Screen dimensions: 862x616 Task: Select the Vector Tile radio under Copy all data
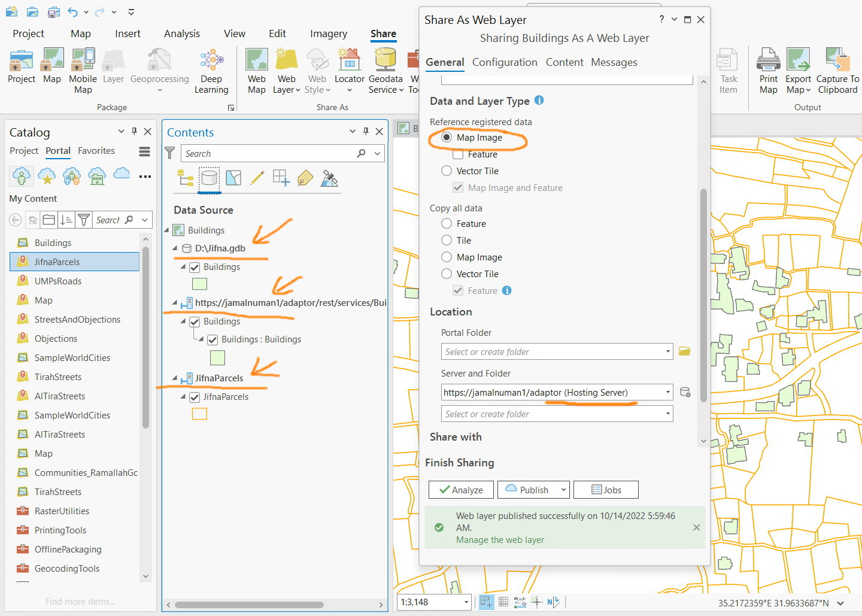click(x=447, y=274)
